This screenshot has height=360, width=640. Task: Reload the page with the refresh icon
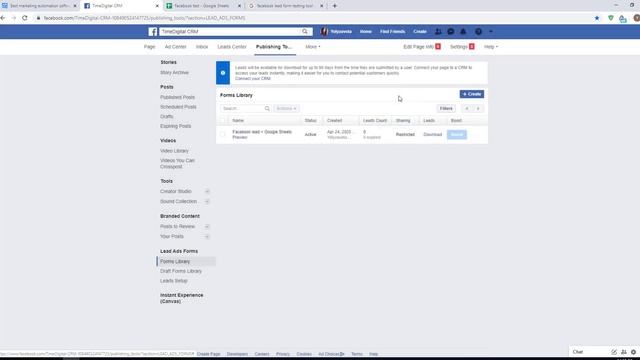(25, 18)
